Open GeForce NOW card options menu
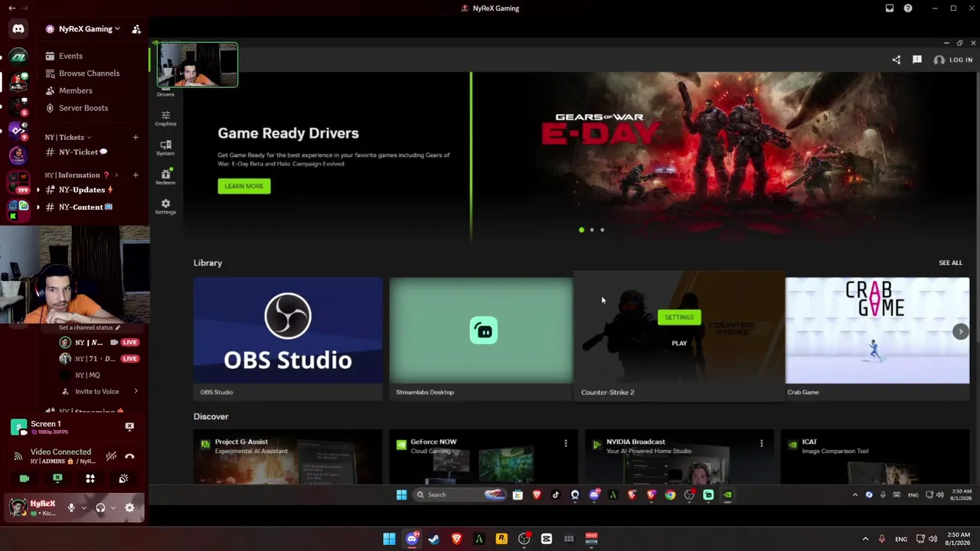Viewport: 980px width, 551px height. 566,443
